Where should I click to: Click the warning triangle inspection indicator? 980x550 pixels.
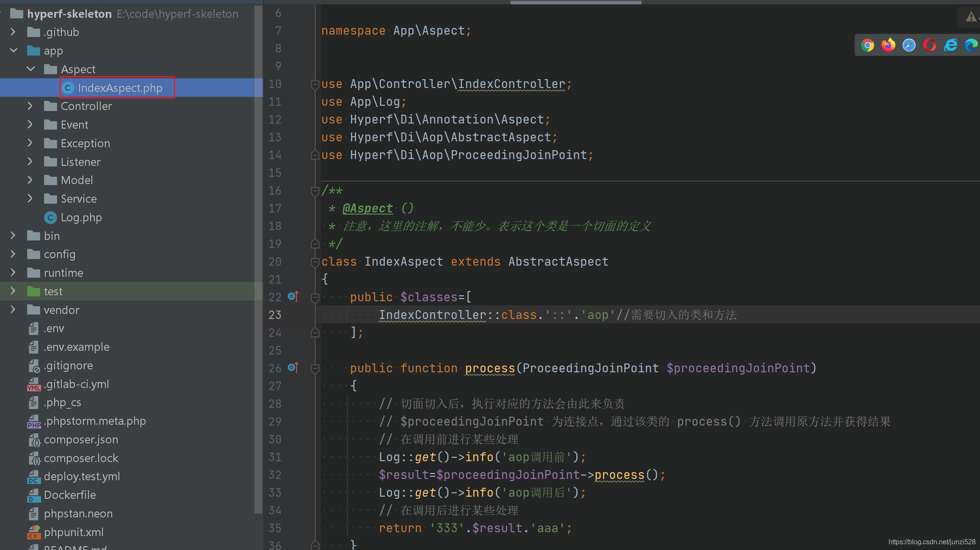(971, 17)
